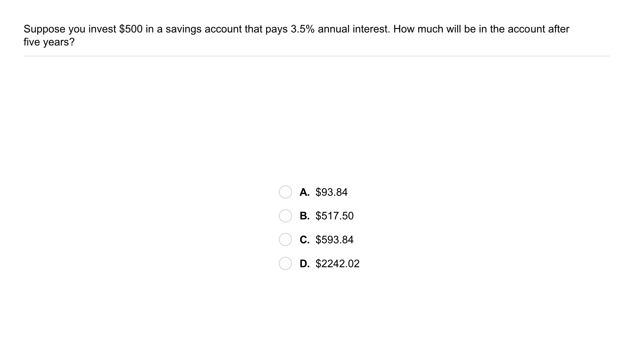This screenshot has width=644, height=362.
Task: Click the $93.84 answer text
Action: [x=331, y=192]
